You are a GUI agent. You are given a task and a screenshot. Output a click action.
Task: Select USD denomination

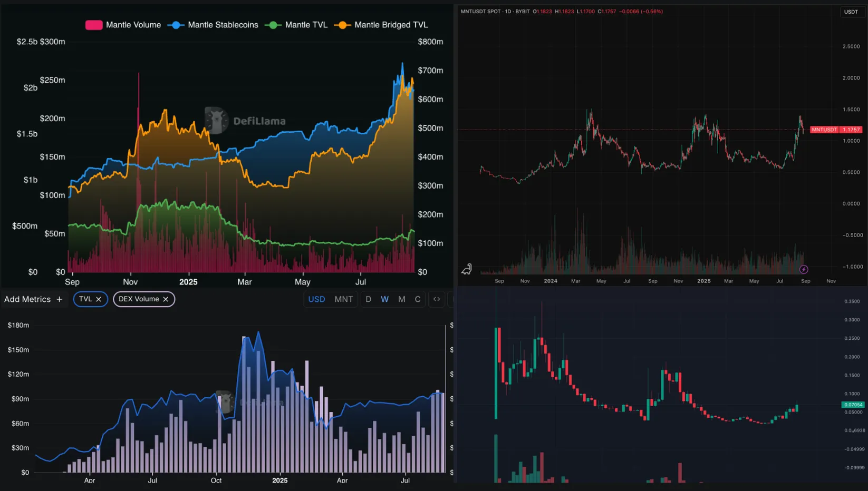pos(316,299)
